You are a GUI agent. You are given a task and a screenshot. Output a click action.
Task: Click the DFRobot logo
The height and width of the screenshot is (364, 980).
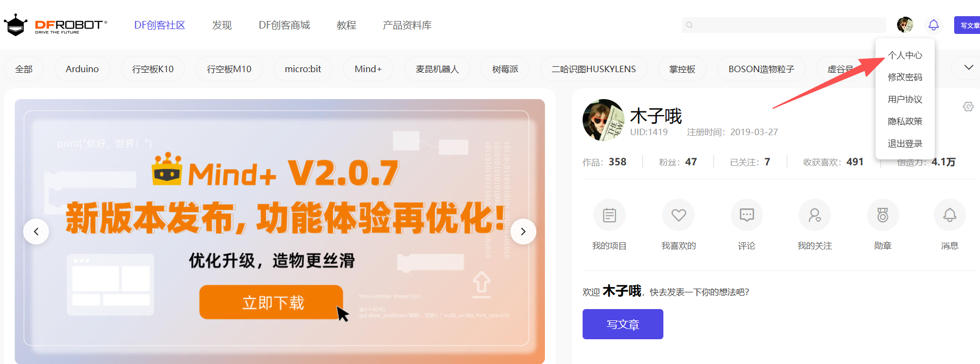tap(55, 25)
